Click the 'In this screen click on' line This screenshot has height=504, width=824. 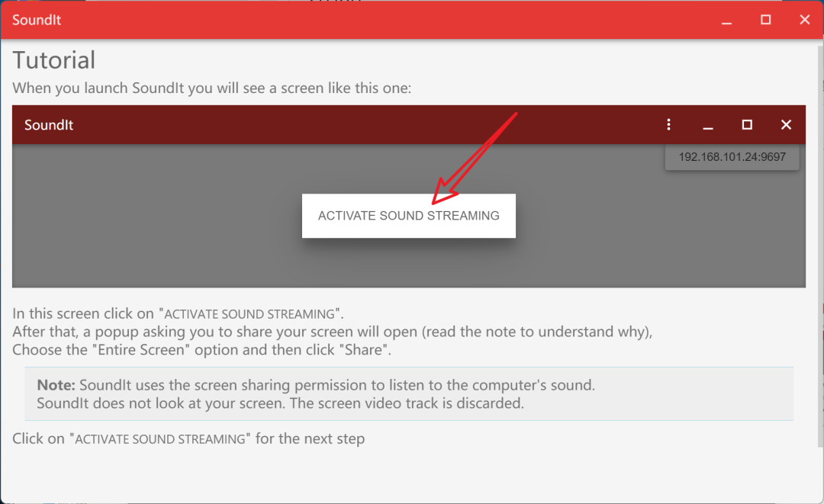(178, 313)
